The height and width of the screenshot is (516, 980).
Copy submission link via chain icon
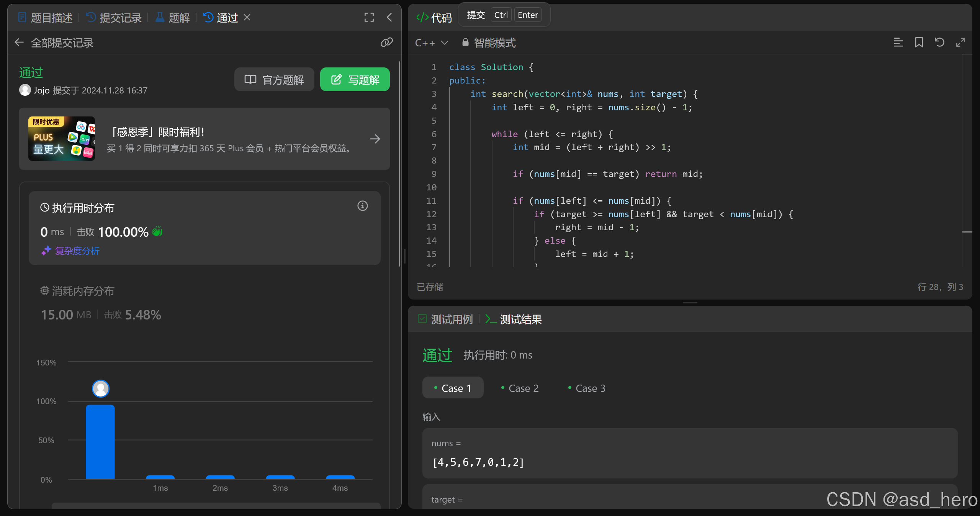tap(386, 42)
